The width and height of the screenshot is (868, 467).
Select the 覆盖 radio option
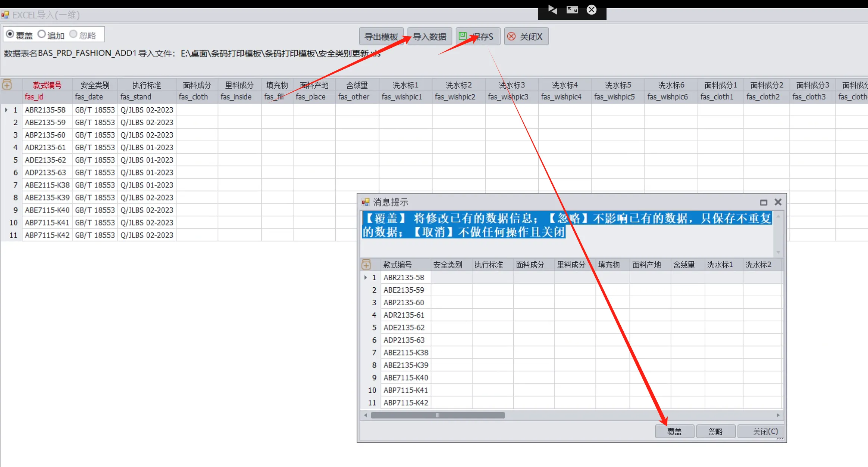(10, 34)
